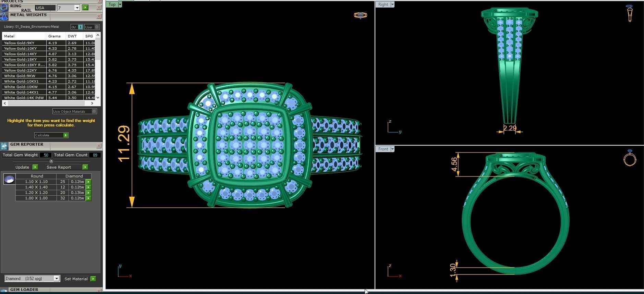
Task: Click the Total Gem Weight value .50
Action: tap(46, 155)
